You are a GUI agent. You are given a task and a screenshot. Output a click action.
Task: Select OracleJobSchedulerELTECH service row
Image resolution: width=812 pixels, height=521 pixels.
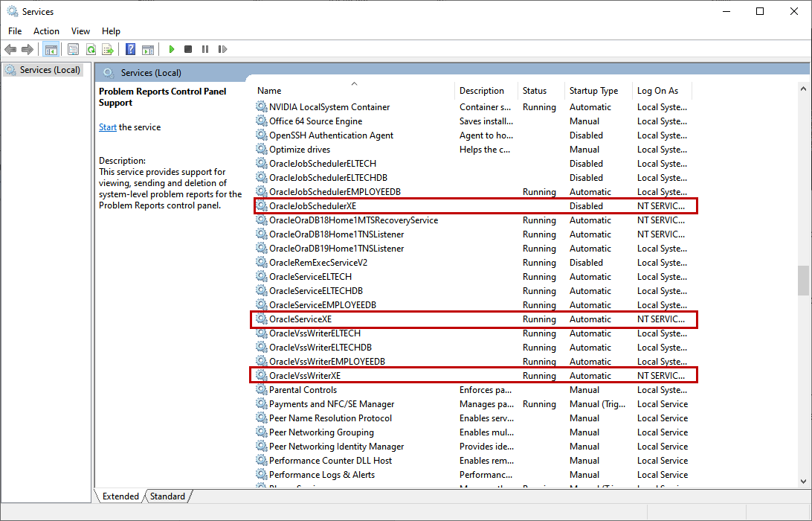[474, 163]
